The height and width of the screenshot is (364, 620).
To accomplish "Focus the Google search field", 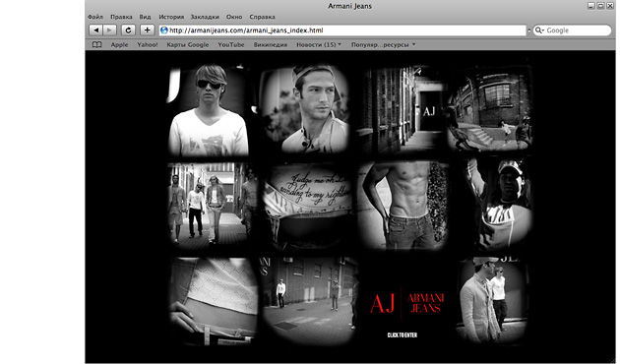I will tap(572, 30).
